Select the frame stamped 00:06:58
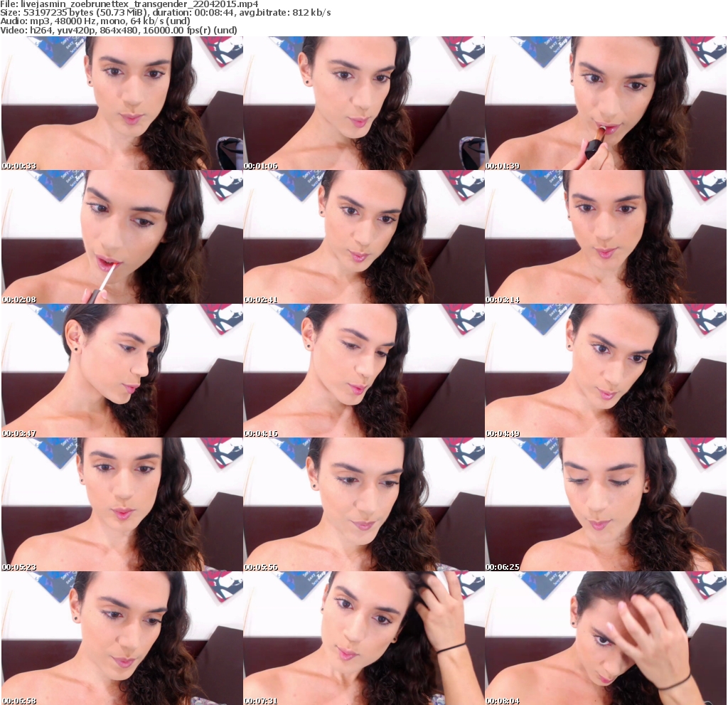728x705 pixels. click(122, 638)
